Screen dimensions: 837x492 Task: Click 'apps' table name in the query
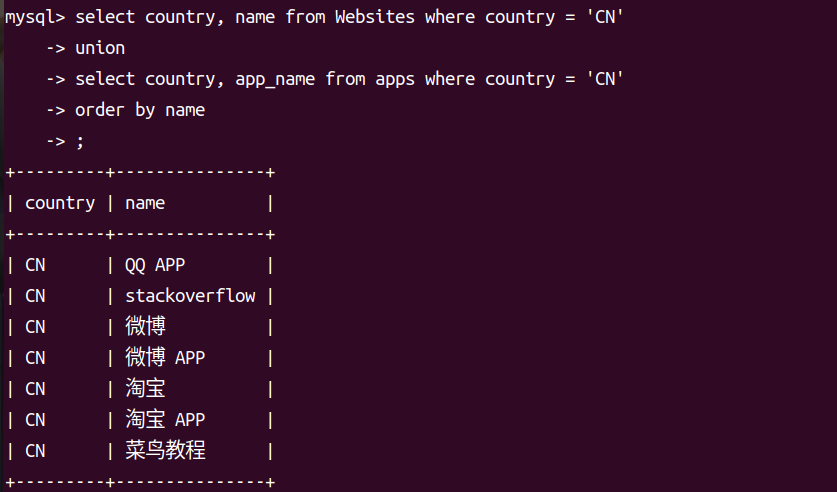pyautogui.click(x=395, y=80)
